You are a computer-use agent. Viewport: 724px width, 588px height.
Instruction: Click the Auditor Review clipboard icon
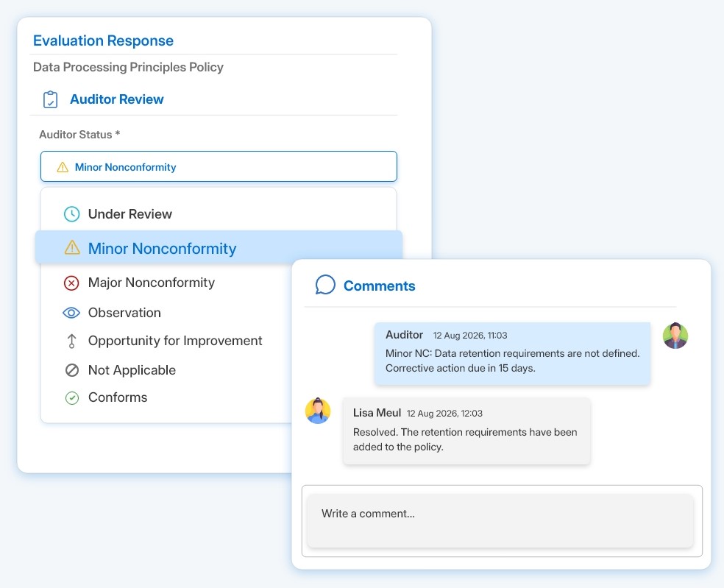[50, 99]
